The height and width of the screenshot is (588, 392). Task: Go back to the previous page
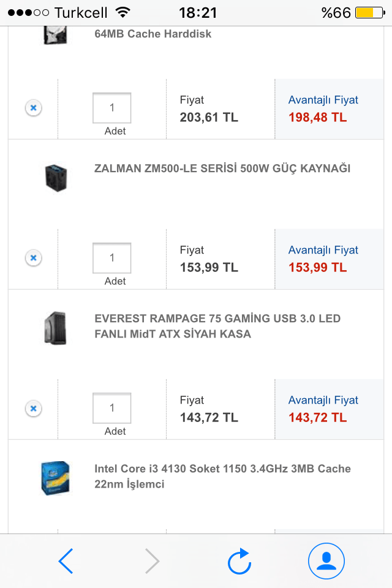[66, 560]
